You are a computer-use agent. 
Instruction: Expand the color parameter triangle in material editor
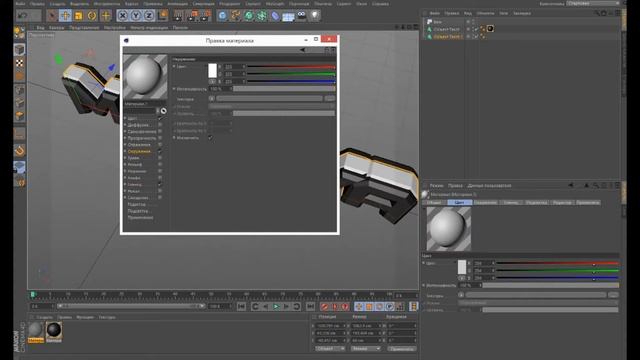[x=174, y=66]
